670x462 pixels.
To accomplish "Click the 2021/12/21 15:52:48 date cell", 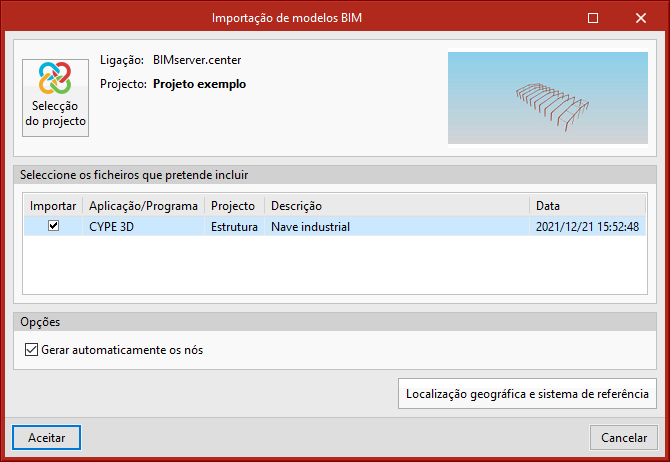I will [587, 227].
